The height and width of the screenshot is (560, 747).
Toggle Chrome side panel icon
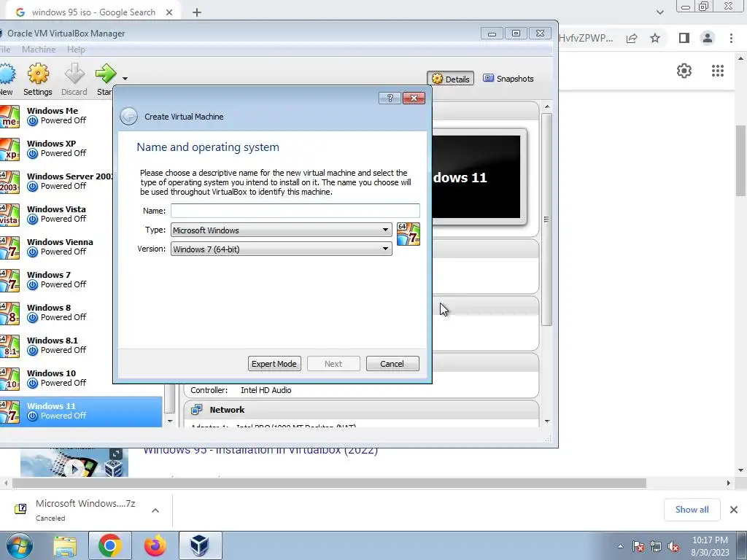[x=684, y=38]
